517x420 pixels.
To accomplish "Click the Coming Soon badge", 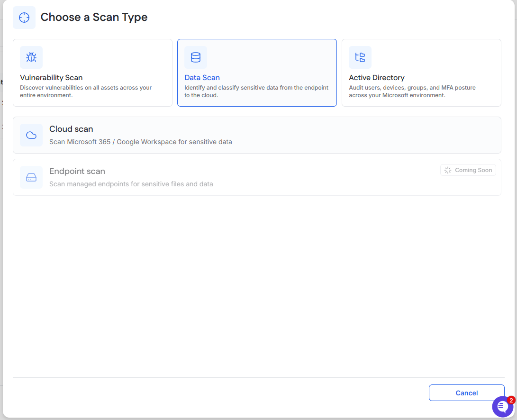I will tap(468, 170).
